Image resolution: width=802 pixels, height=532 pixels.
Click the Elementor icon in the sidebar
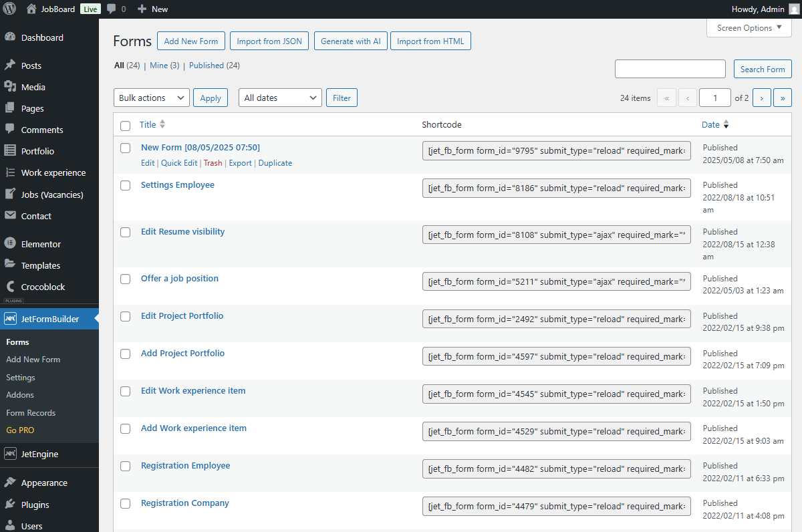[9, 243]
